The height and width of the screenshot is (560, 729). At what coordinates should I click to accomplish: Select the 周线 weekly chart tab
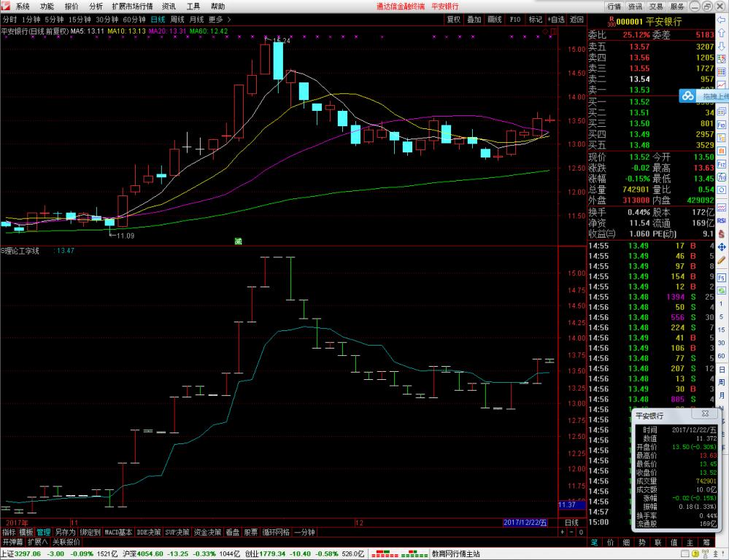coord(177,20)
